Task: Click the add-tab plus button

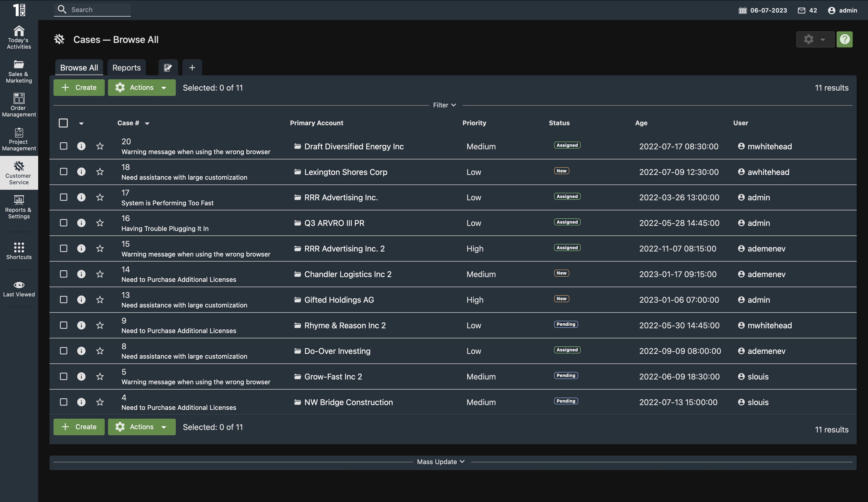Action: (192, 68)
